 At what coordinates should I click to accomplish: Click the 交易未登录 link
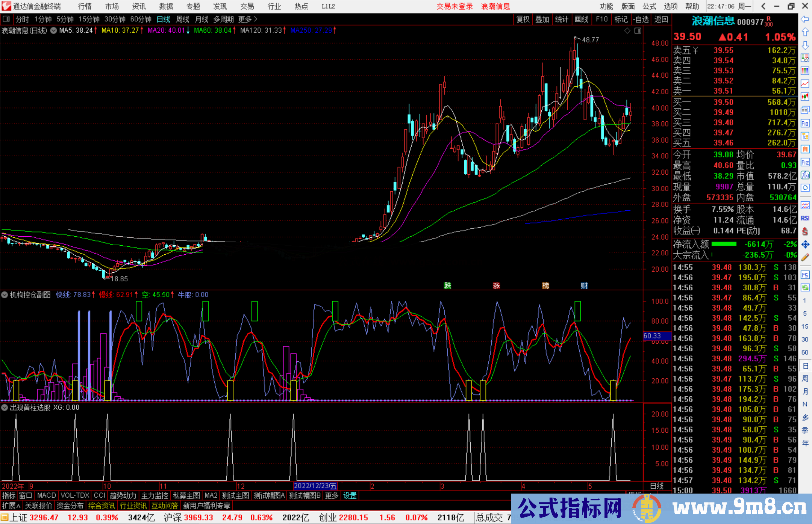click(454, 6)
